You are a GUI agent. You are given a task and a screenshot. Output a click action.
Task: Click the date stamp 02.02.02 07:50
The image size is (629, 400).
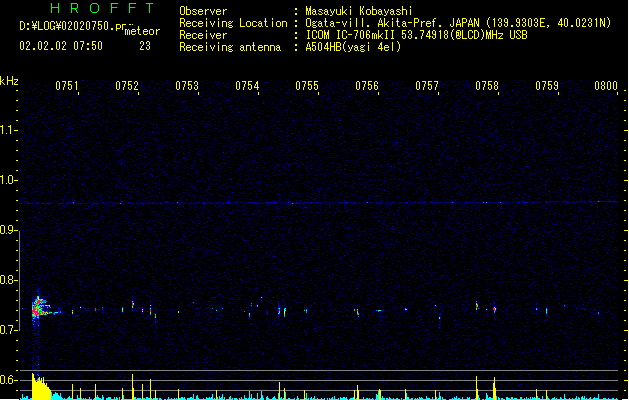coord(61,46)
